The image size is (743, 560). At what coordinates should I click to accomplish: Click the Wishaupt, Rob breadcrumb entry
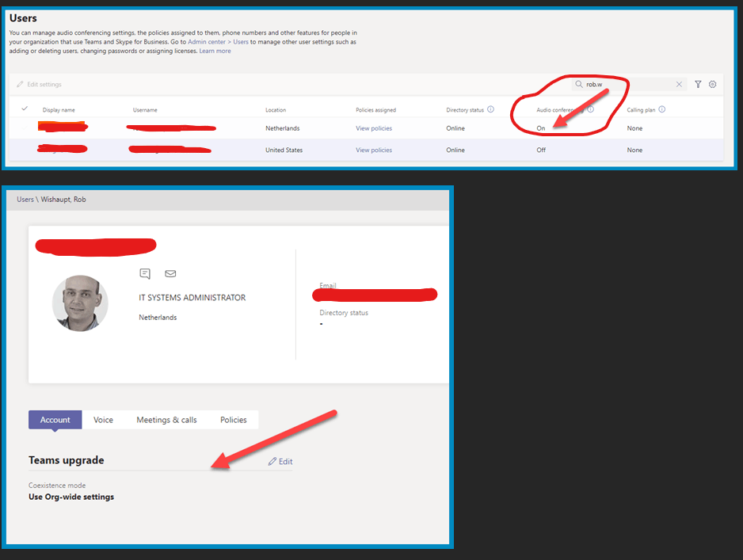point(63,200)
